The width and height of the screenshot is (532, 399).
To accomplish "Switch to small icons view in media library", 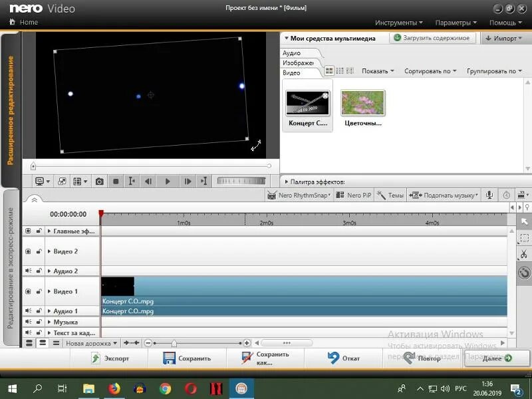I will pyautogui.click(x=340, y=70).
